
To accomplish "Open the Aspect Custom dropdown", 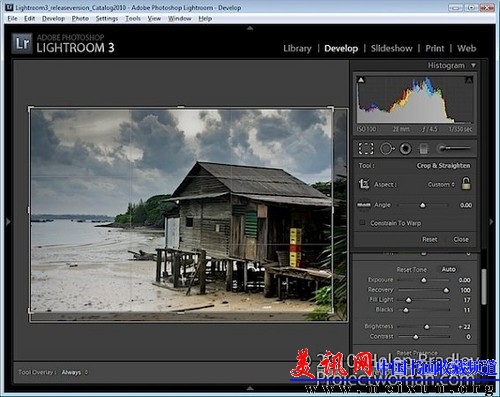I will [x=441, y=184].
